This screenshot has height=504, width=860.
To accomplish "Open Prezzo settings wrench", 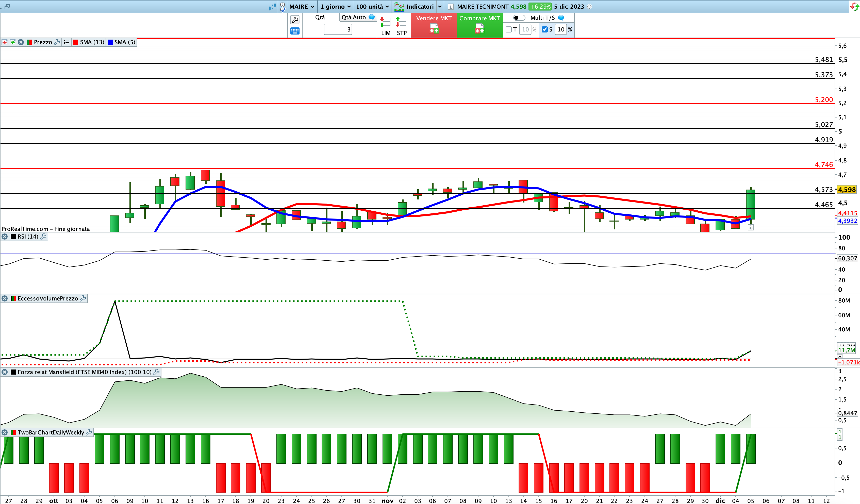I will click(57, 42).
